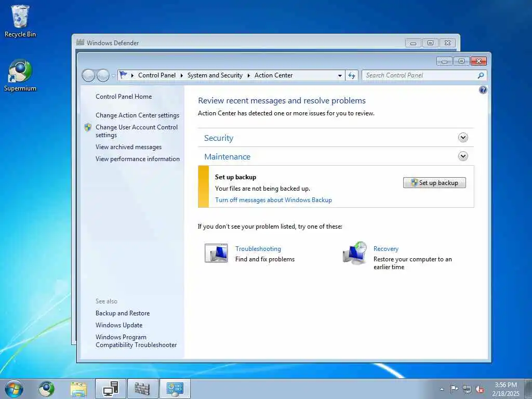
Task: Open the muted volume tray icon
Action: click(x=480, y=389)
